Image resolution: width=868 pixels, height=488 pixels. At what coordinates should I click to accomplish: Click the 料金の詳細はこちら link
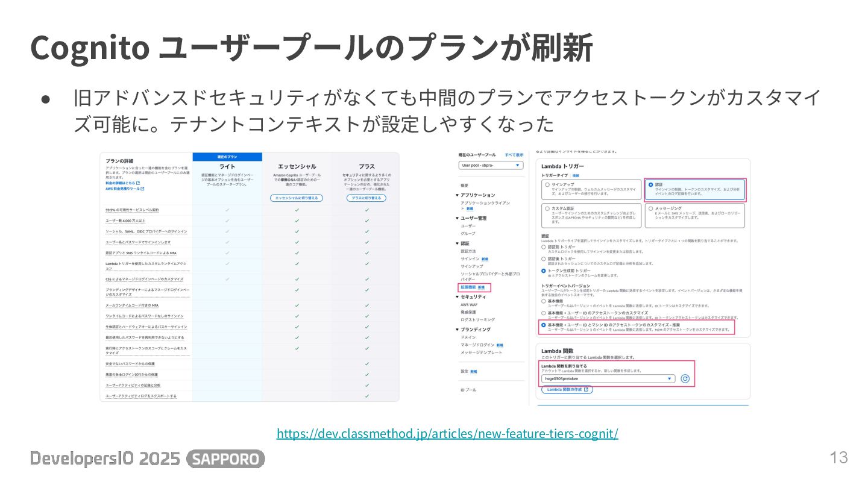(x=120, y=183)
